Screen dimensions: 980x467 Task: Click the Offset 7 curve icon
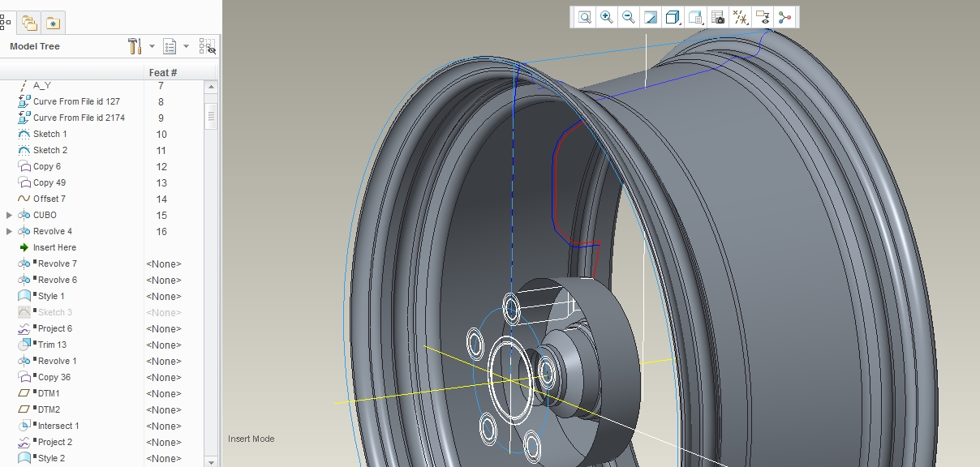tap(24, 199)
